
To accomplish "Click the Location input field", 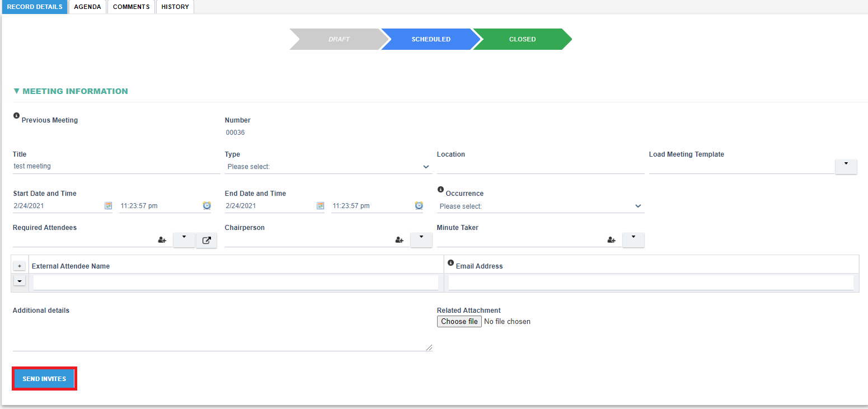I will [540, 167].
